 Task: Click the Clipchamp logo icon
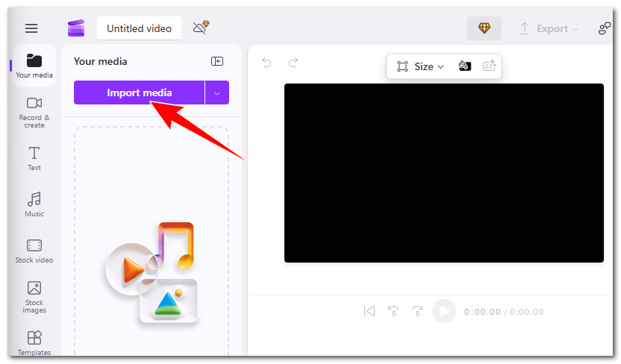click(x=75, y=28)
